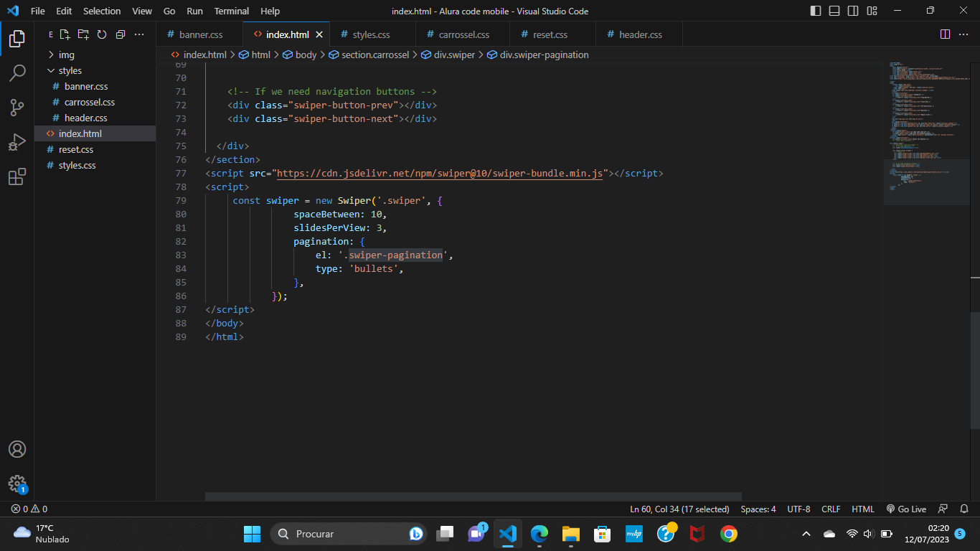This screenshot has height=551, width=980.
Task: Open the Terminal menu
Action: coord(232,11)
